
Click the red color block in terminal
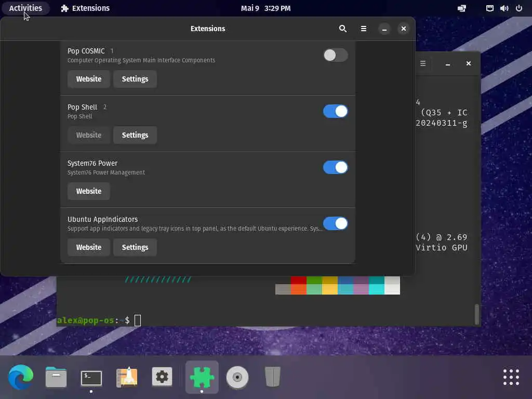coord(299,280)
